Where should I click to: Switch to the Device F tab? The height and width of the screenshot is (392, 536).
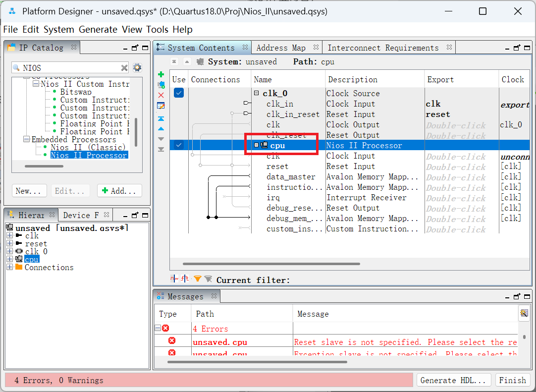click(x=81, y=215)
